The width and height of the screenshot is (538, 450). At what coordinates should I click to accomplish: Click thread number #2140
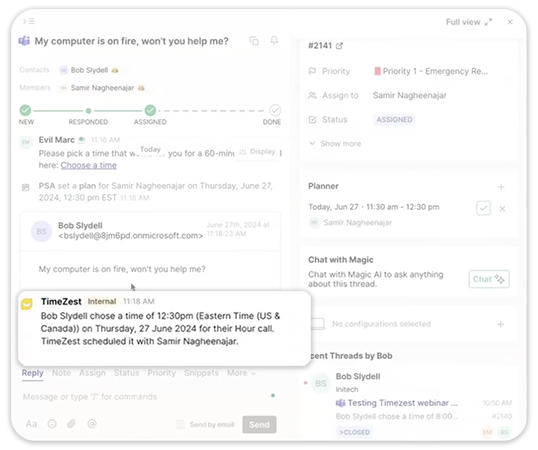coord(502,416)
